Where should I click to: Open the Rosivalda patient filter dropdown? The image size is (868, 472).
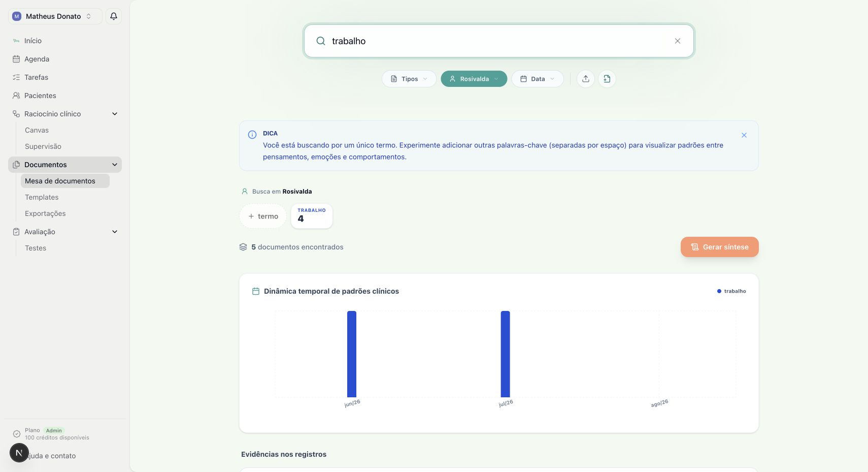tap(474, 79)
